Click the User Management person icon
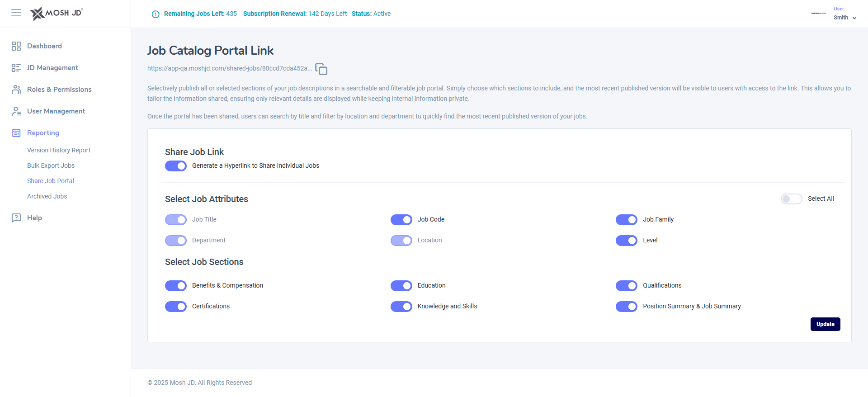The image size is (868, 397). point(16,111)
